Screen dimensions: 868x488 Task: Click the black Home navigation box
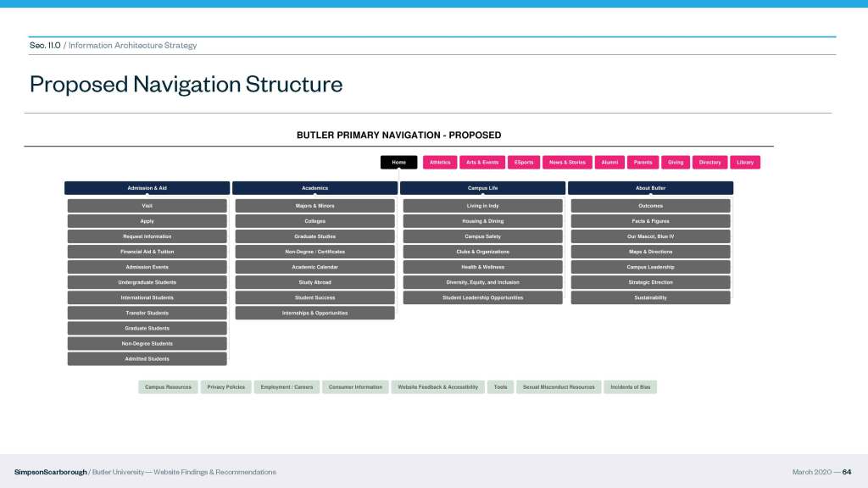[398, 162]
